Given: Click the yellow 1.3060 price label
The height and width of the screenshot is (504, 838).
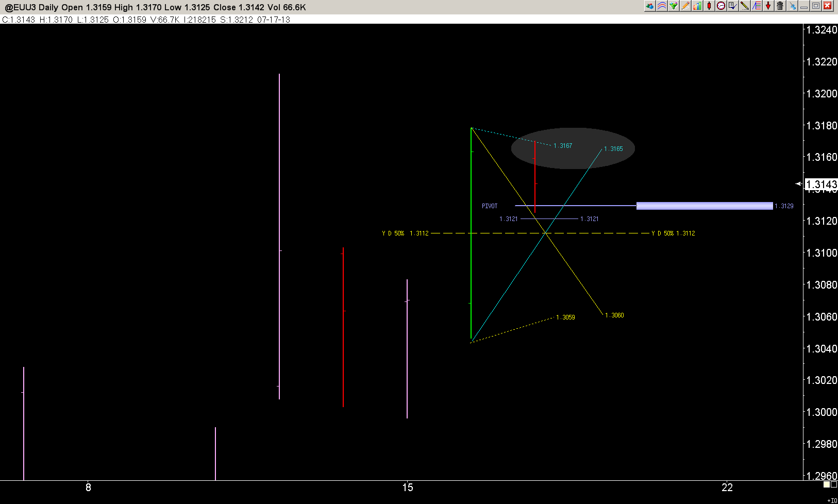Looking at the screenshot, I should [614, 315].
